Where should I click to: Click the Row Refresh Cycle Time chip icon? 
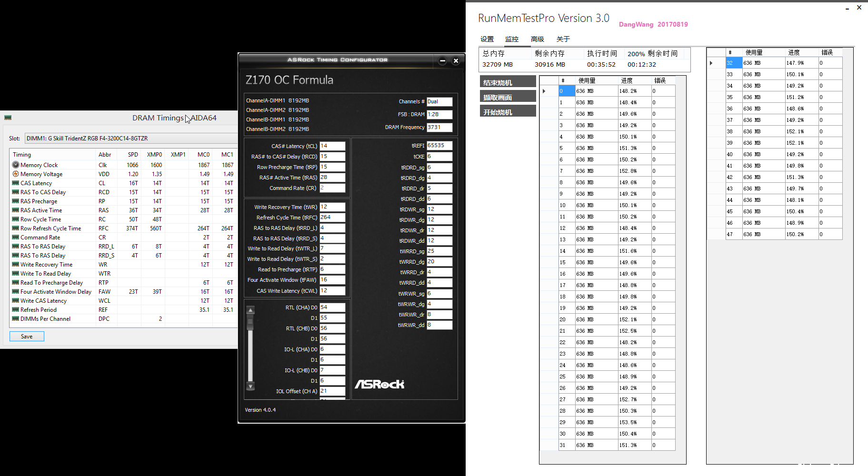coord(16,228)
